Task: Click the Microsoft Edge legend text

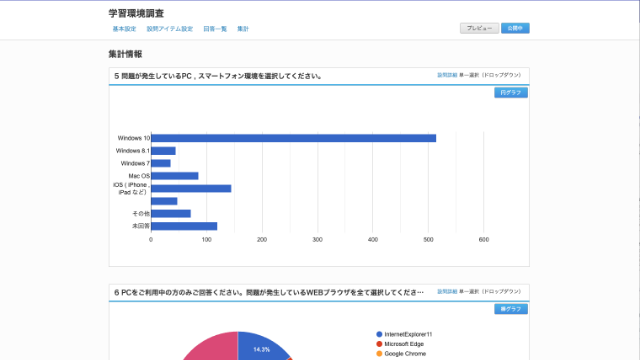Action: (404, 344)
